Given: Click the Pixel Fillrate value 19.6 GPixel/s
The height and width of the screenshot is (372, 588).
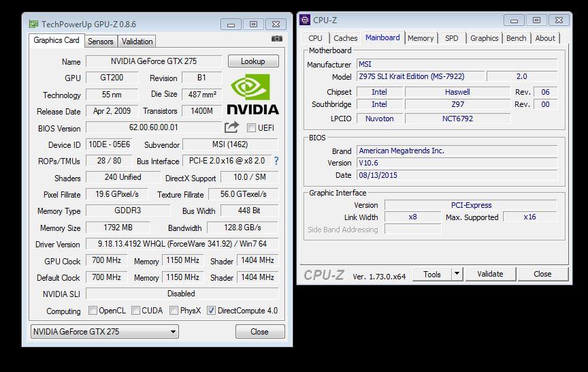Looking at the screenshot, I should pos(117,194).
